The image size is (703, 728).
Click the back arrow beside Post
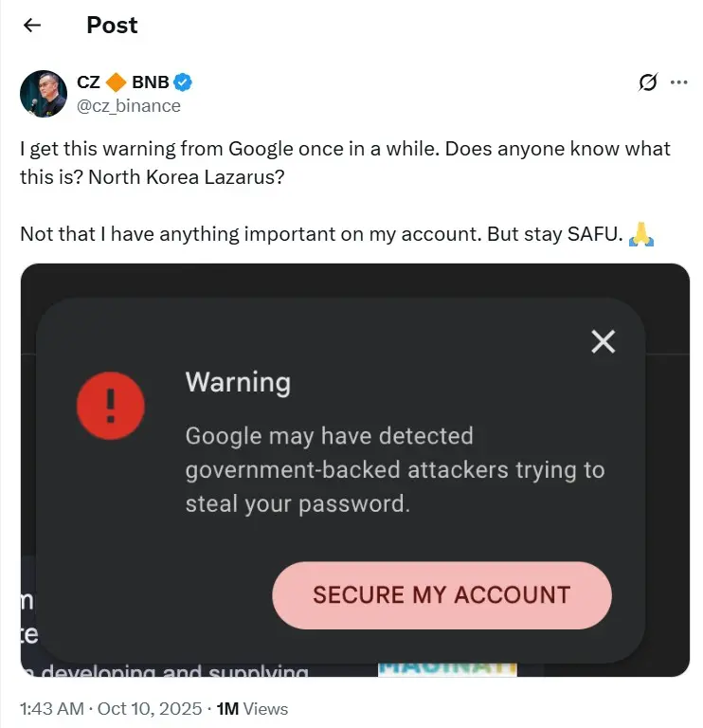pyautogui.click(x=32, y=26)
